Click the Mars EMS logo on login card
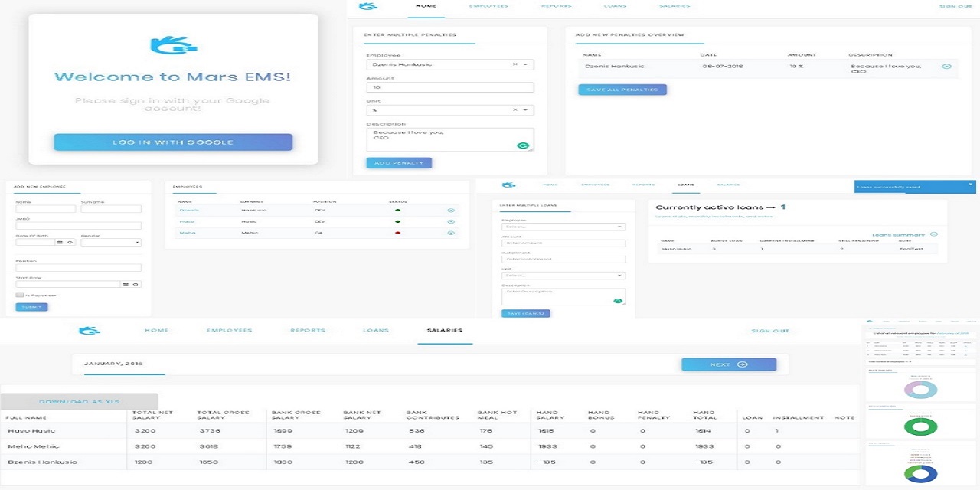980x490 pixels. (173, 46)
